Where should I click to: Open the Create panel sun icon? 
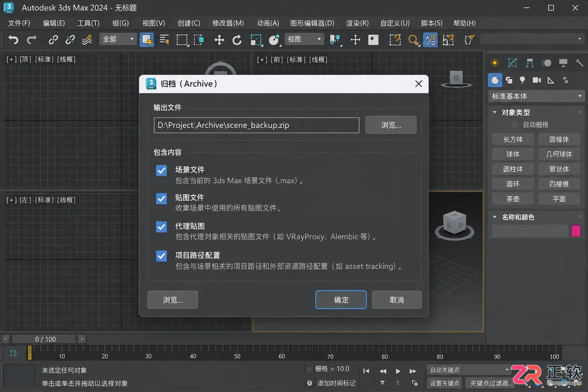495,63
